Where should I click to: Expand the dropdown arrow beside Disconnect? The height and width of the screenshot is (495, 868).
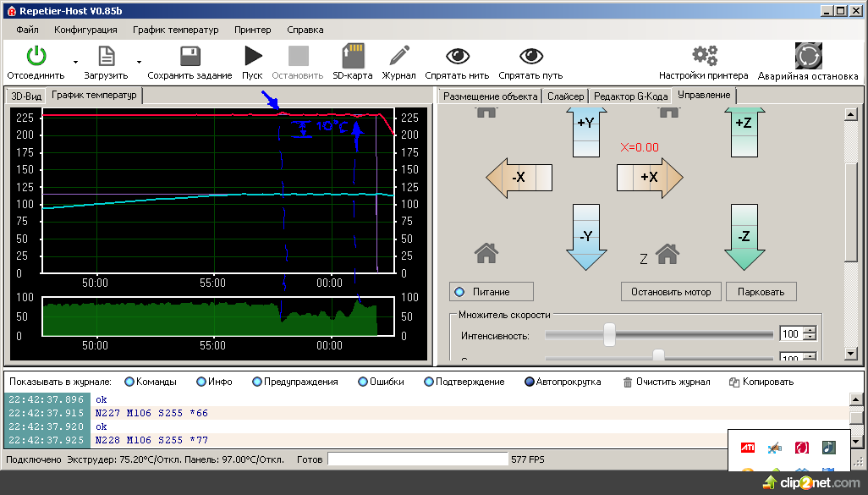(x=75, y=62)
